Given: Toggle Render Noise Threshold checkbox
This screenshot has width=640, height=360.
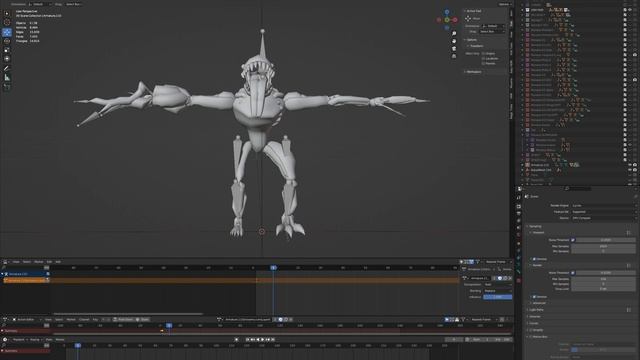Looking at the screenshot, I should tap(573, 273).
